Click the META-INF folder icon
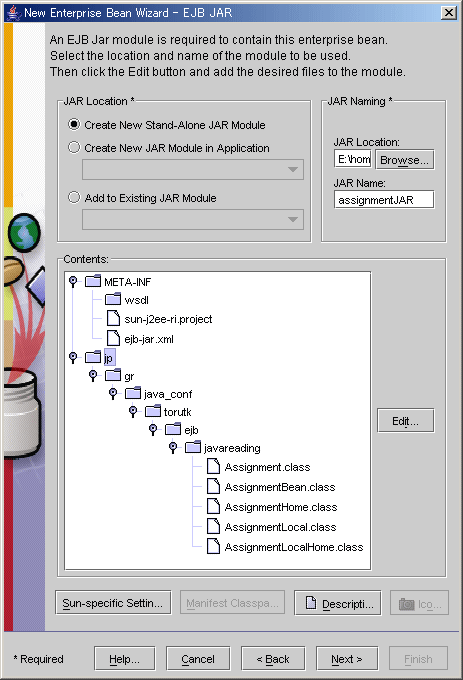Image resolution: width=463 pixels, height=680 pixels. [93, 281]
